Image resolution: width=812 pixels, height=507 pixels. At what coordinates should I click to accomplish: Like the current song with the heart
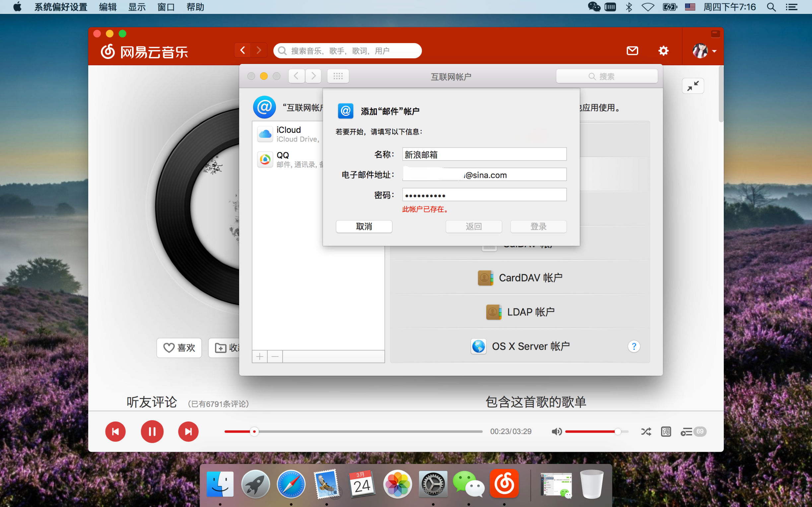(179, 348)
